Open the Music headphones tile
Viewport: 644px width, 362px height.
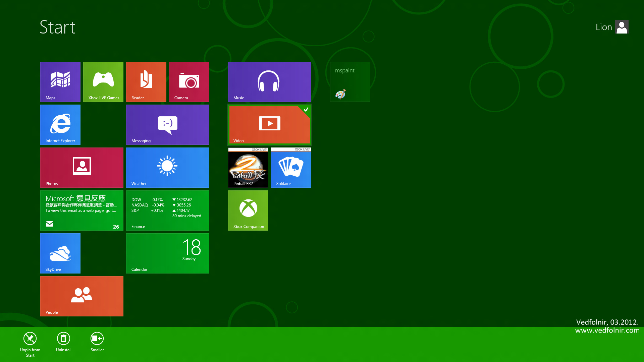[x=270, y=82]
